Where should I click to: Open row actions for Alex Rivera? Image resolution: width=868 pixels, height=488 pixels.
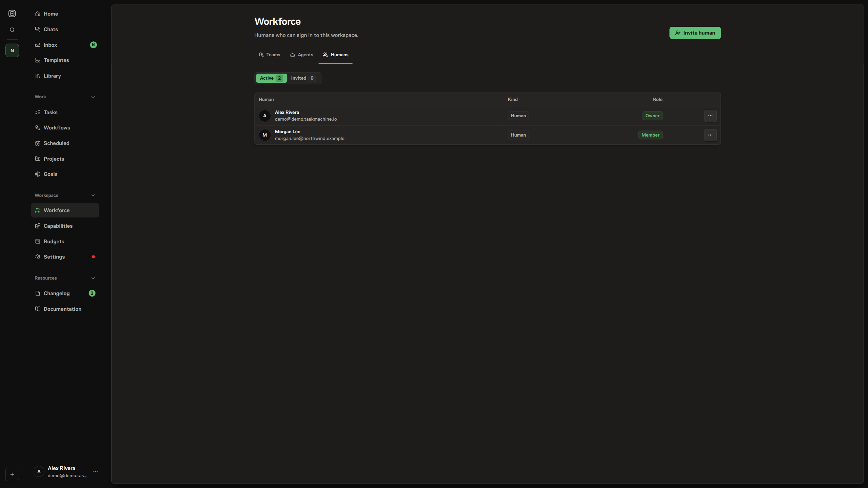coord(710,116)
